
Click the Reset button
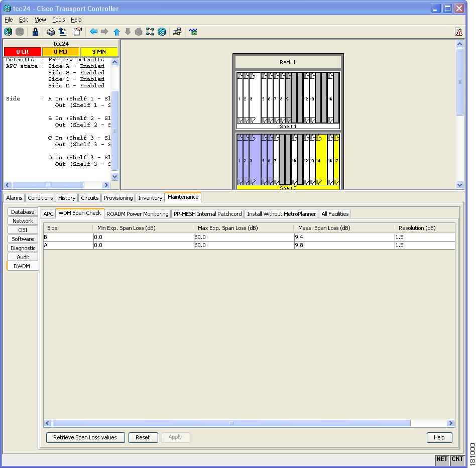143,437
